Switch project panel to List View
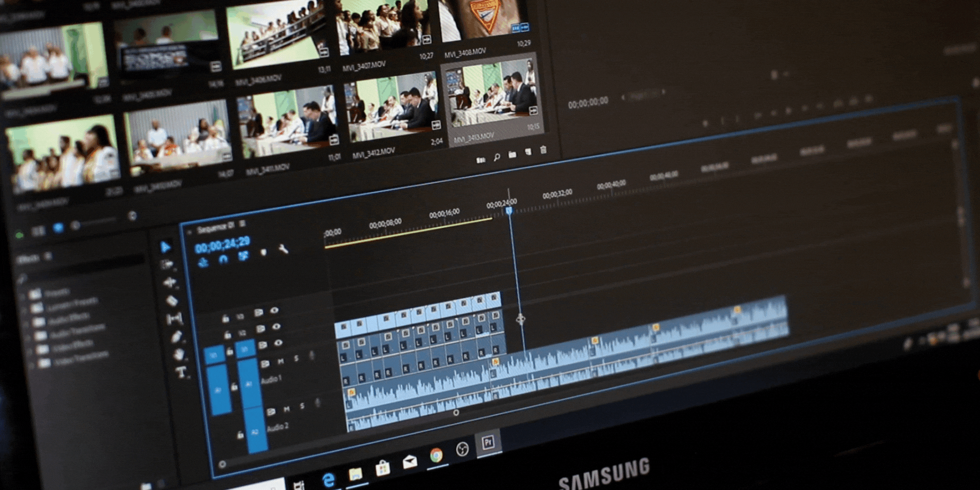980x490 pixels. (38, 231)
